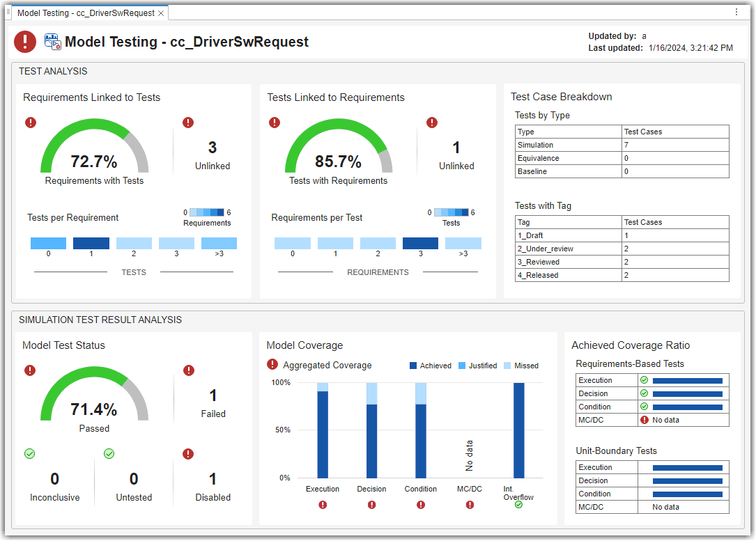Open the three-dot panel options menu
This screenshot has height=541, width=756.
click(736, 12)
